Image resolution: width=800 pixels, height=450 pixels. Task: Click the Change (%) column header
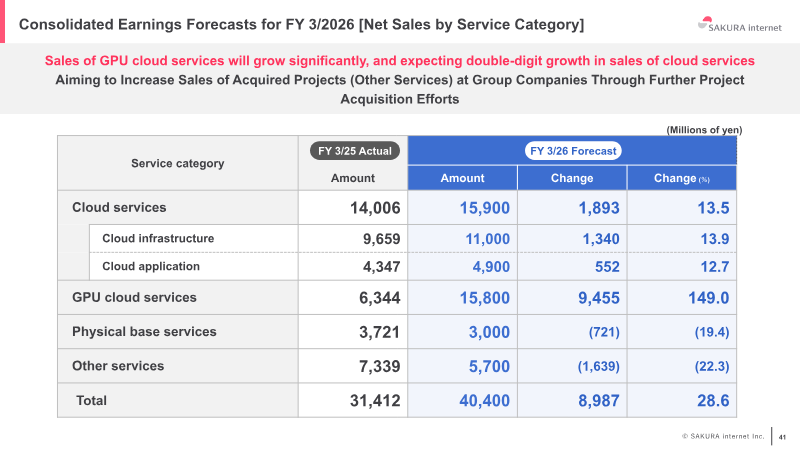point(682,178)
